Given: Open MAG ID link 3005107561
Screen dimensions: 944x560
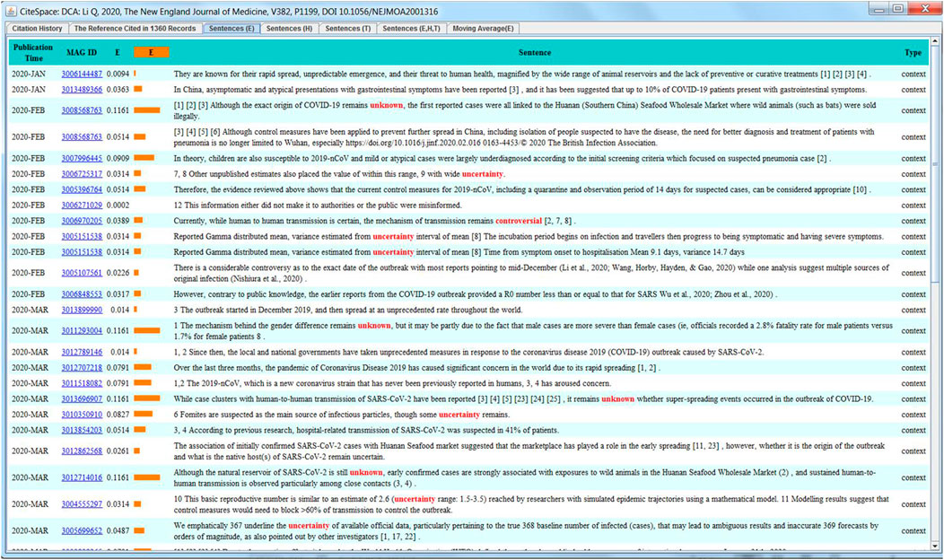Looking at the screenshot, I should (82, 273).
